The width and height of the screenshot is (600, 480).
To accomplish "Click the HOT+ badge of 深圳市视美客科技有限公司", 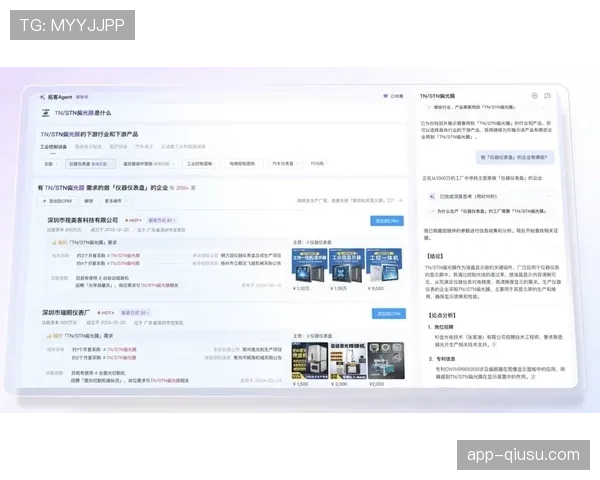I will 133,220.
